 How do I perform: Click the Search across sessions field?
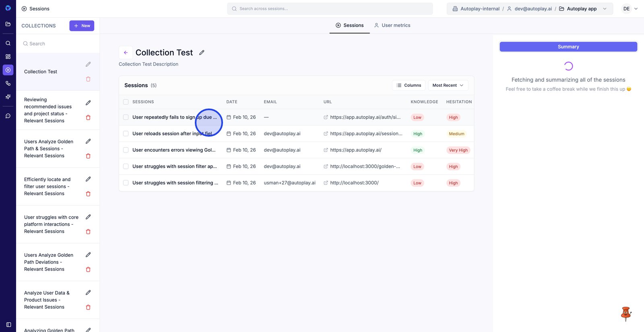(330, 9)
